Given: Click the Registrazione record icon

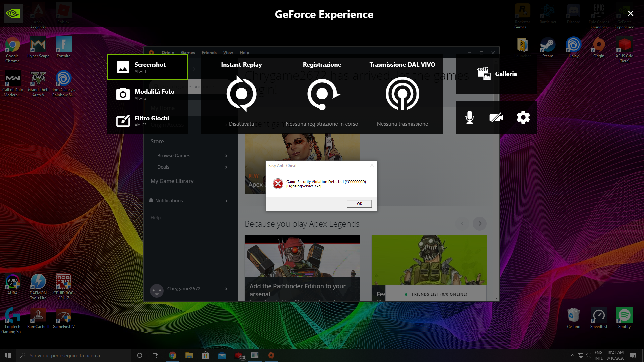Looking at the screenshot, I should click(x=322, y=94).
